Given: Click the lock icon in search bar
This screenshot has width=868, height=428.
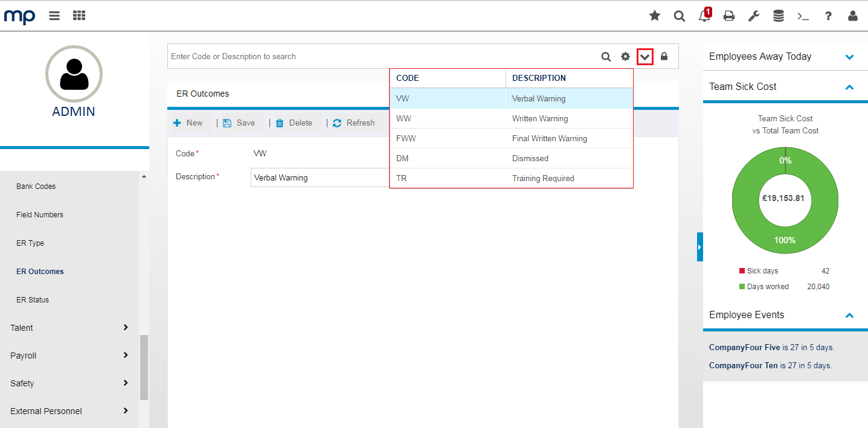Looking at the screenshot, I should [664, 56].
